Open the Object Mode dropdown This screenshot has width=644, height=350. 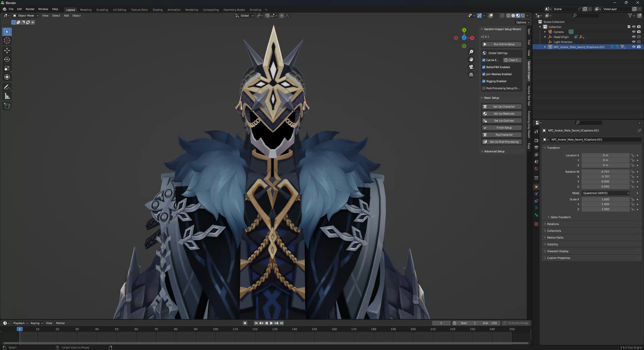click(x=26, y=16)
